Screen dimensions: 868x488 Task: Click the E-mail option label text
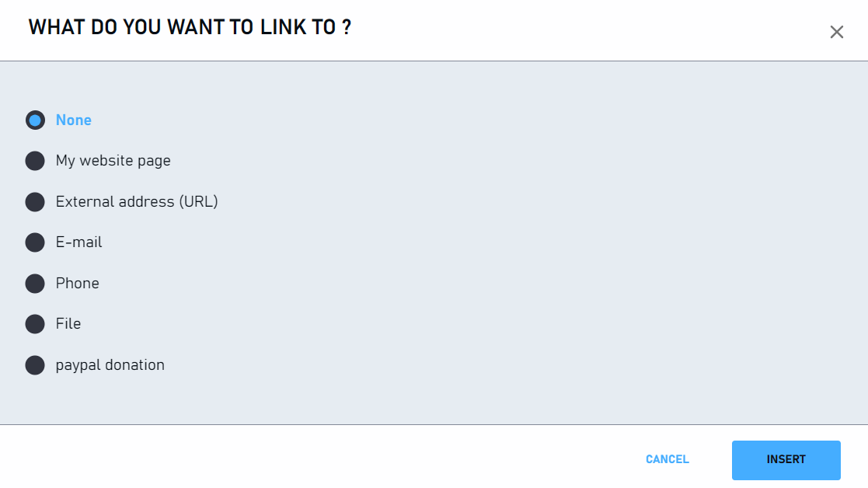pos(78,242)
